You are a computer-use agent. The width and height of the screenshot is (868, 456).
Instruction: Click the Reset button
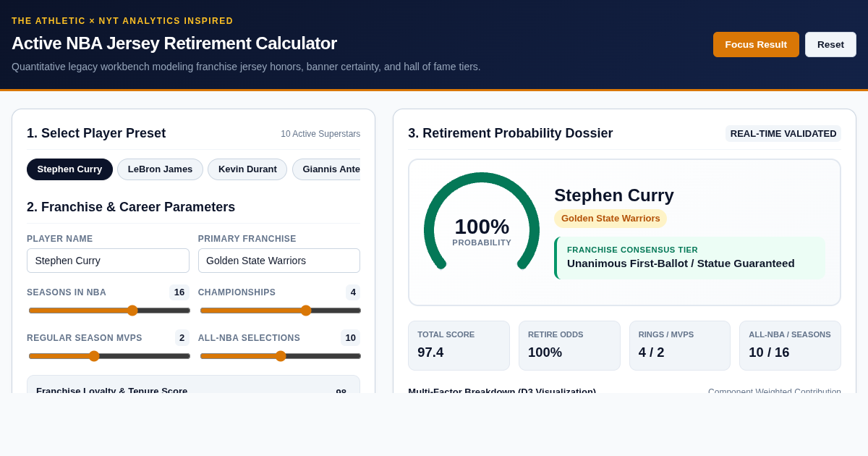point(830,44)
